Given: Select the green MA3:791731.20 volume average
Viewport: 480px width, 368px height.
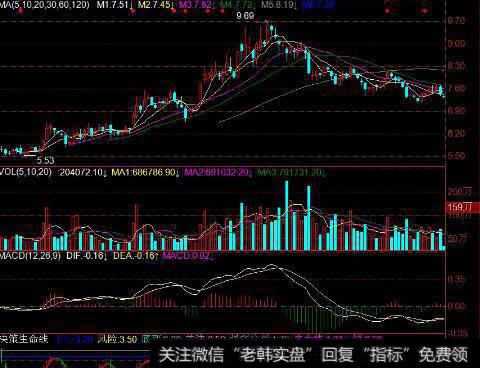Looking at the screenshot, I should 291,172.
